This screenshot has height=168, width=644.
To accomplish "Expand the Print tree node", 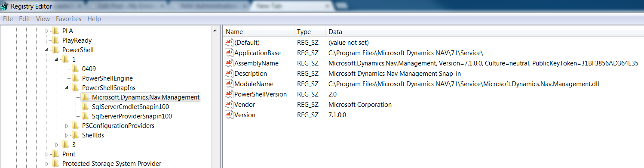I will 47,154.
